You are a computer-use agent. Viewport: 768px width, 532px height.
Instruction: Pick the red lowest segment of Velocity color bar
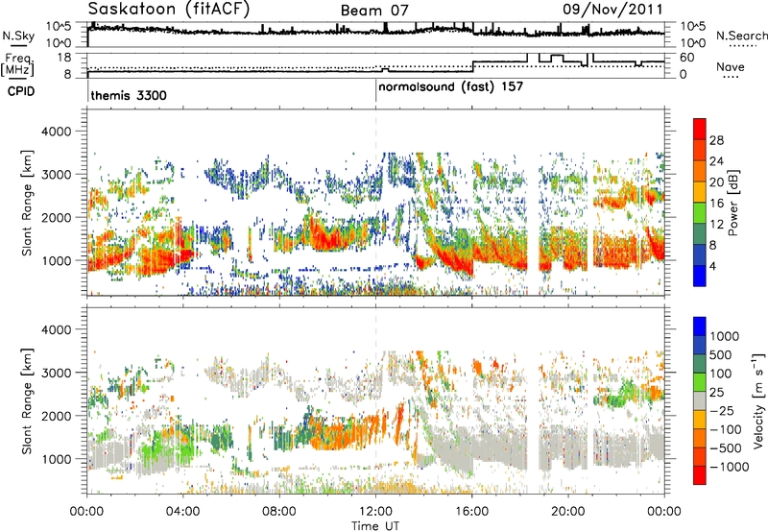point(700,474)
